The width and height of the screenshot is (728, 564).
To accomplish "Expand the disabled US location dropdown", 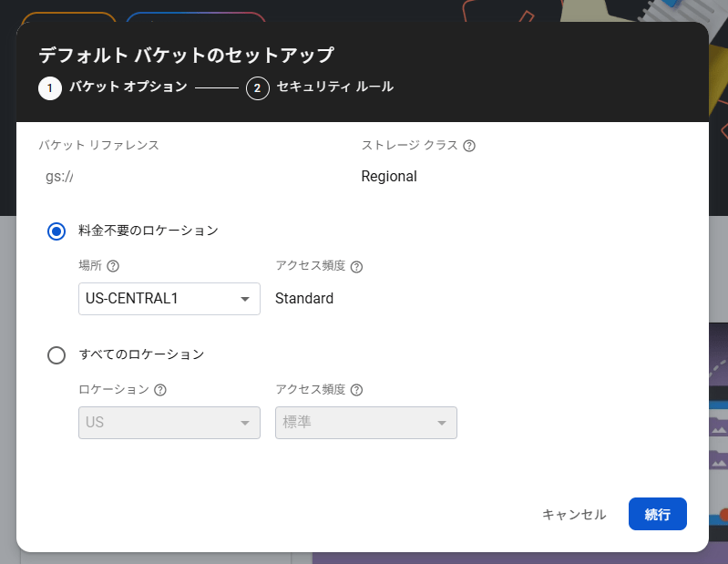I will [x=169, y=423].
